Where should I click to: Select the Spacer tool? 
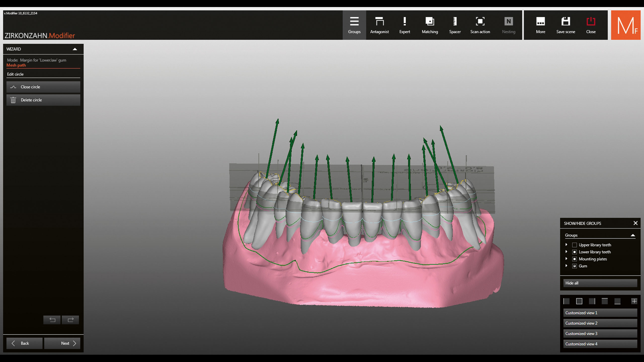pos(455,25)
